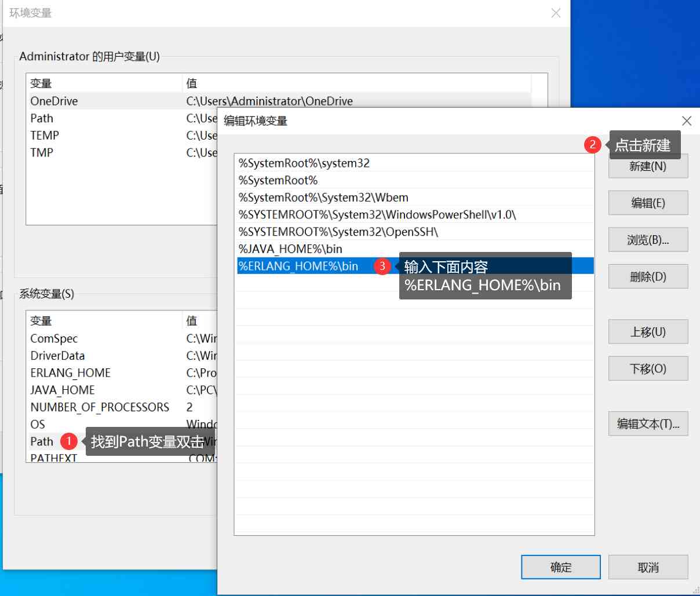Viewport: 700px width, 596px height.
Task: Select TMP user variable row
Action: click(x=123, y=153)
